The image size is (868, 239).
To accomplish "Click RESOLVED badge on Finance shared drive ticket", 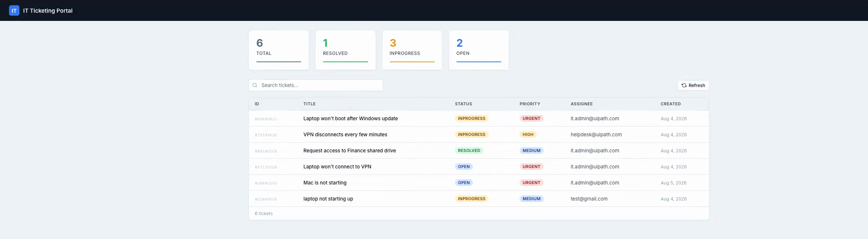I will [469, 150].
